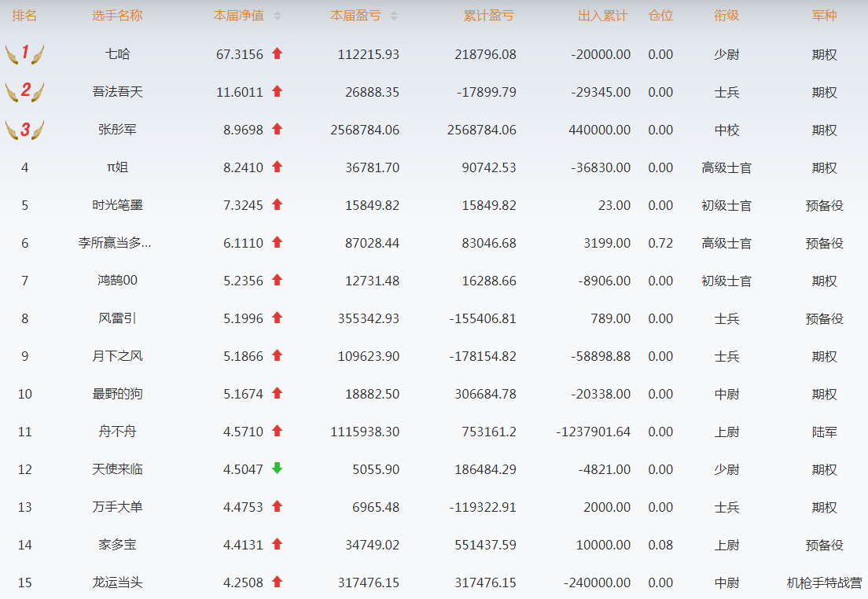The height and width of the screenshot is (599, 868).
Task: Click the 军种 column header
Action: coord(824,16)
